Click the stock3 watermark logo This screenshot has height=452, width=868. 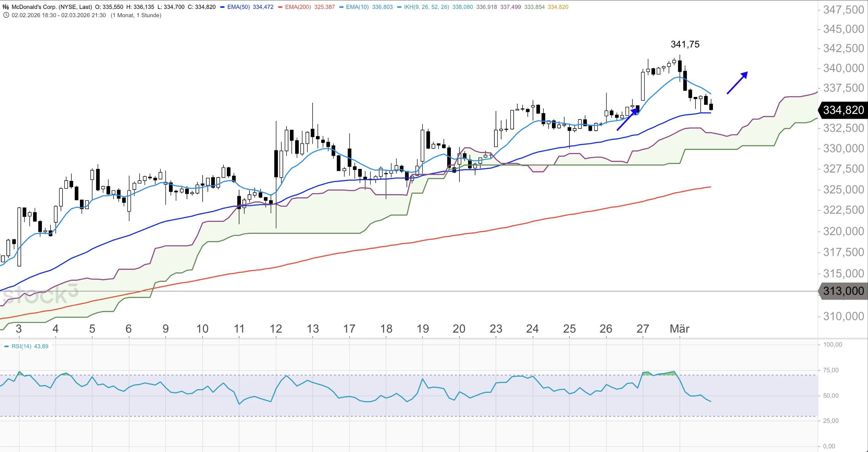click(x=40, y=294)
